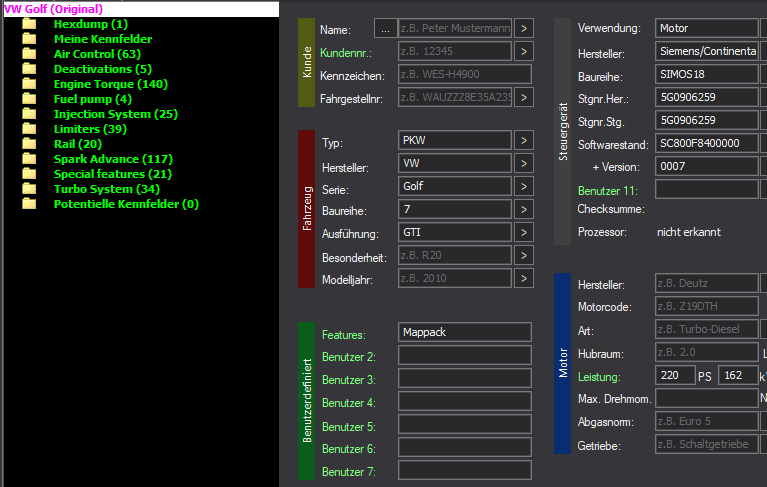Click the green Kundennr. label
The width and height of the screenshot is (767, 487).
coord(345,53)
